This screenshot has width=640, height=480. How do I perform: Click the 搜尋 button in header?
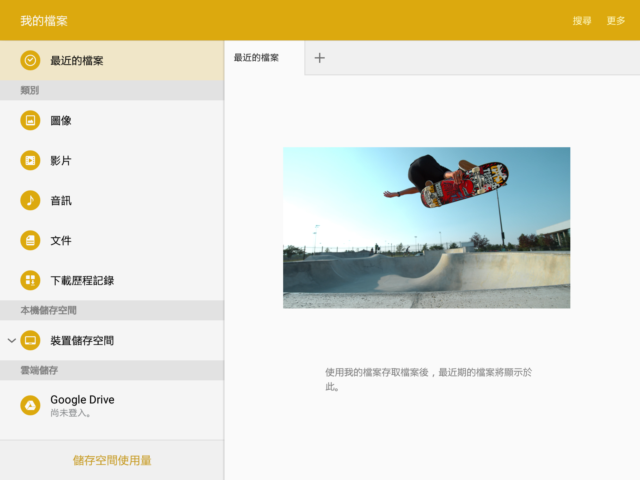coord(582,20)
